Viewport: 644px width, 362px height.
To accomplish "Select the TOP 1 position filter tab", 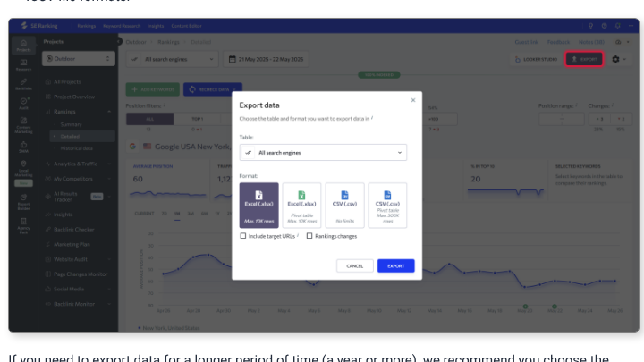I will pyautogui.click(x=197, y=119).
